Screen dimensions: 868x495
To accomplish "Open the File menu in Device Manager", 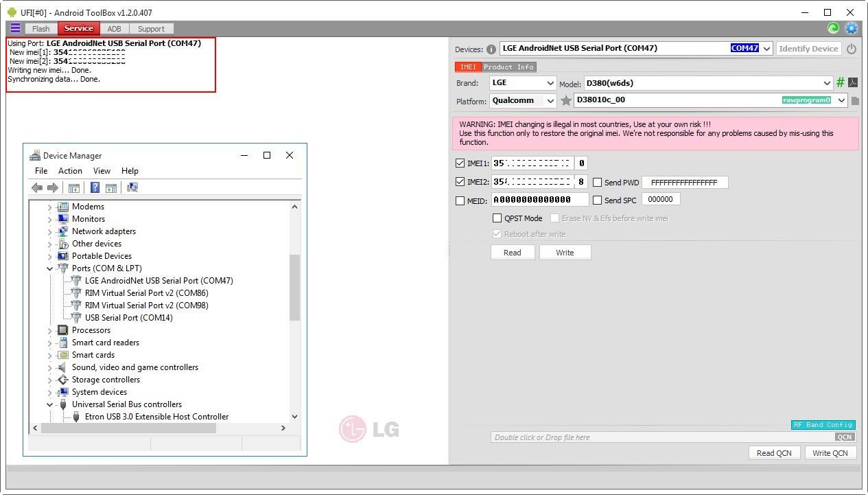I will tap(41, 171).
